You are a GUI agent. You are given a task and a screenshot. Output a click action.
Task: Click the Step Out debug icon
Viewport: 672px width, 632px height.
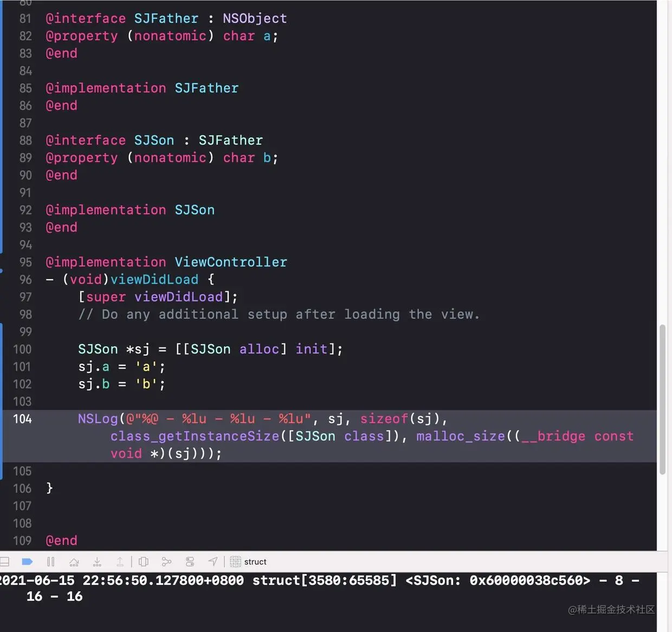coord(120,562)
